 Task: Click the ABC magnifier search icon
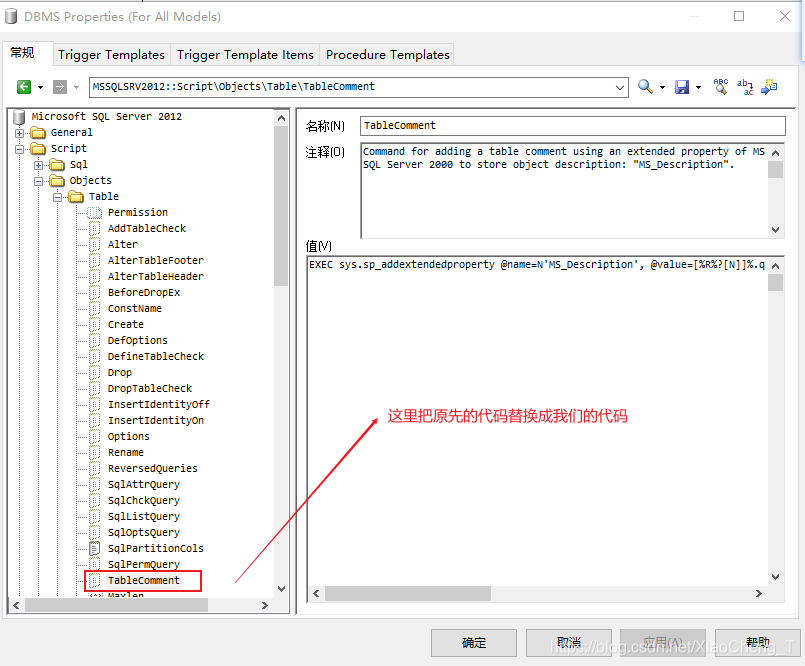721,86
